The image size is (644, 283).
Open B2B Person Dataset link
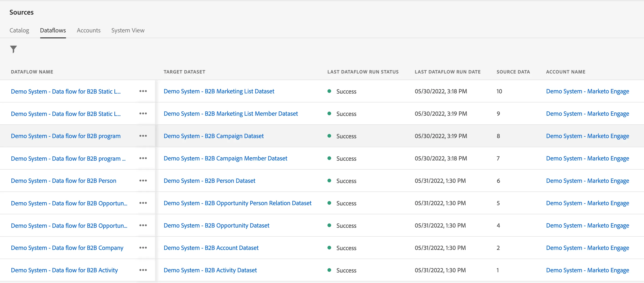pos(209,181)
